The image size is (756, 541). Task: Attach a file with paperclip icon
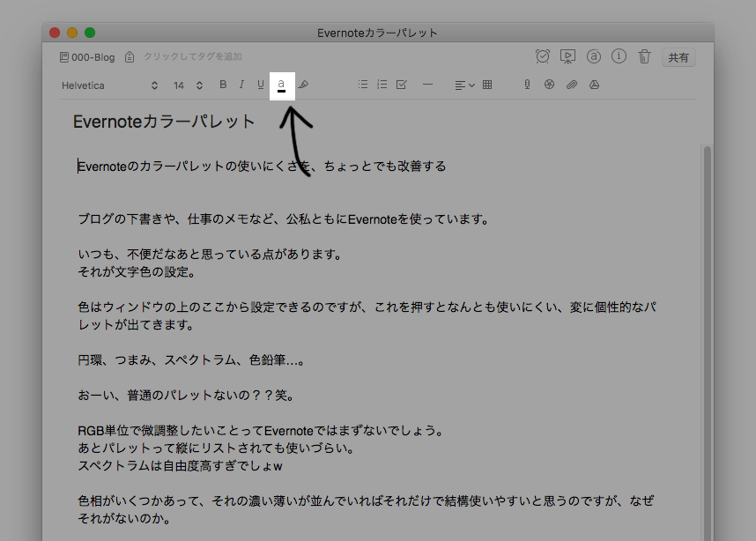click(x=572, y=85)
